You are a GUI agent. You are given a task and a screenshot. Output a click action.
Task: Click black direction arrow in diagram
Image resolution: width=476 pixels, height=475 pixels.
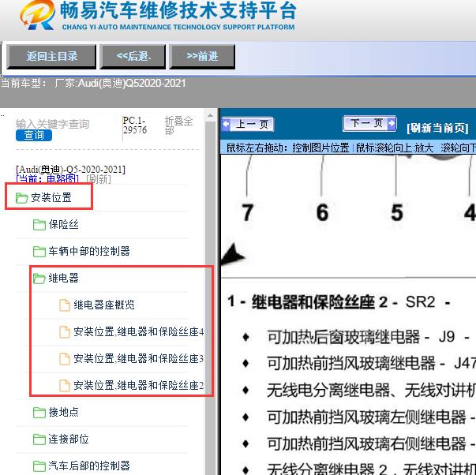pyautogui.click(x=232, y=254)
